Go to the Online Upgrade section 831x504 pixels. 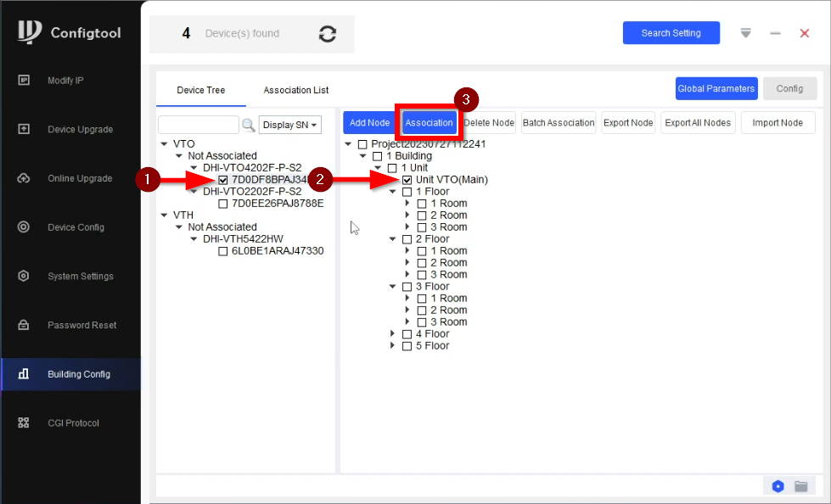coord(80,178)
